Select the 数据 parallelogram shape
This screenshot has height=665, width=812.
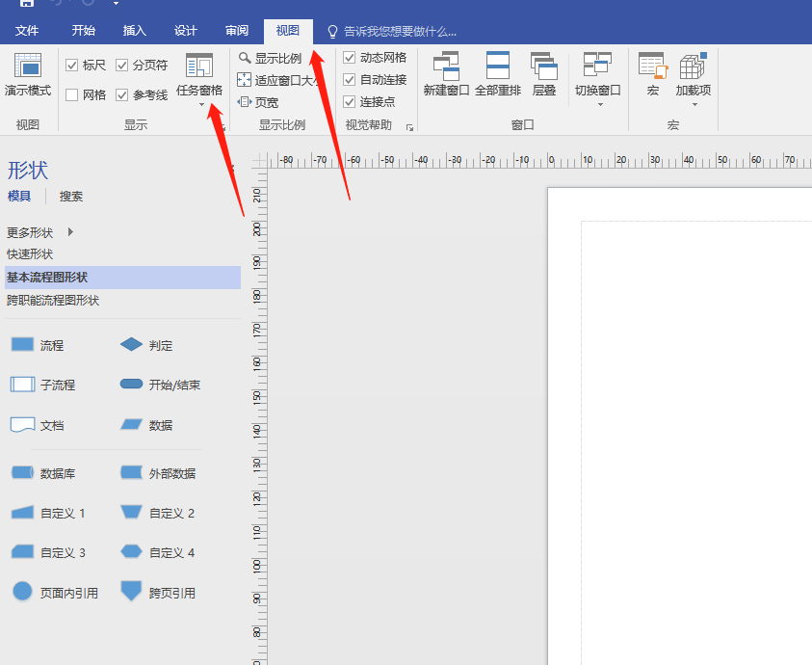(132, 425)
